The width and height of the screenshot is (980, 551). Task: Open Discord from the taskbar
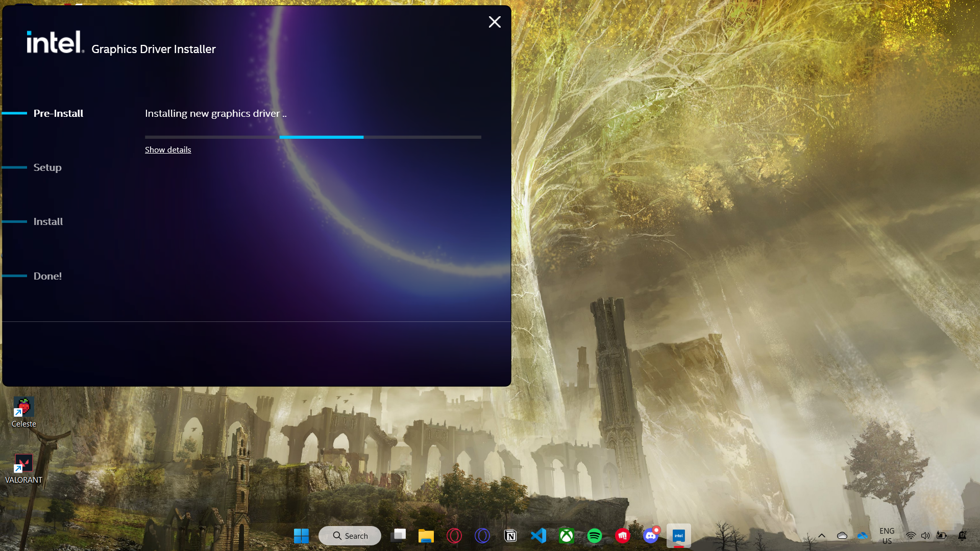coord(650,536)
